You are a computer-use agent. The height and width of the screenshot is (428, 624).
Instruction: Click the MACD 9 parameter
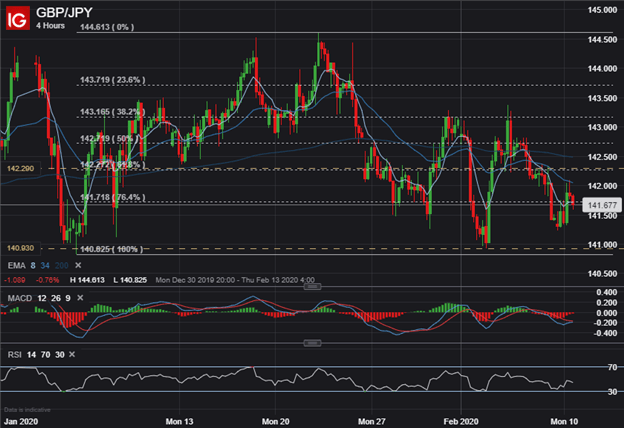68,298
